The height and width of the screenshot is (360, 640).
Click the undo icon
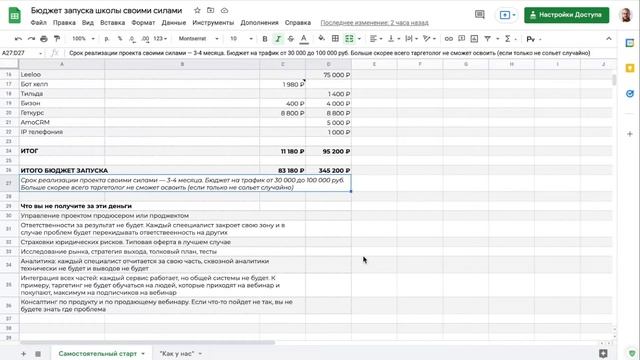(18, 39)
